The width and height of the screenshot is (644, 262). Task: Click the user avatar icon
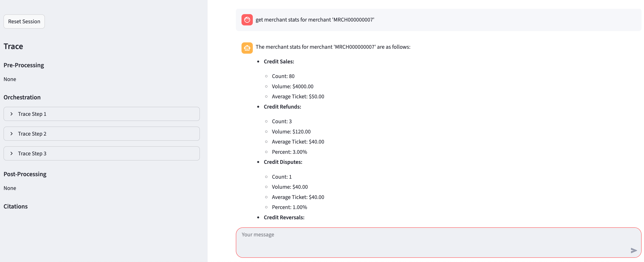[247, 20]
